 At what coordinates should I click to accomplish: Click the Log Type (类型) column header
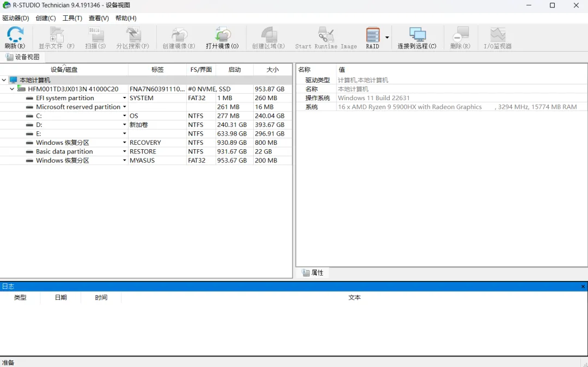coord(20,297)
